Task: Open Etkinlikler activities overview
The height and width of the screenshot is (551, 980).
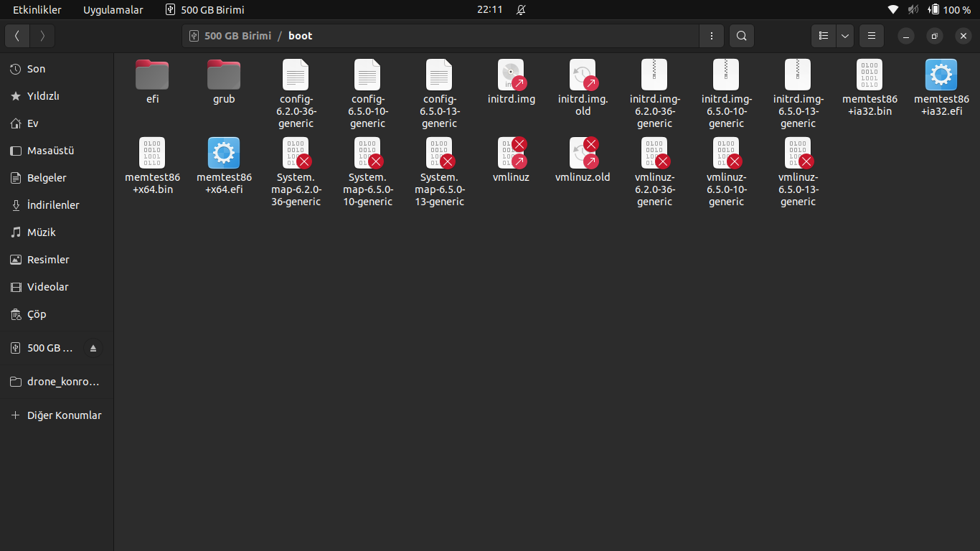Action: (x=37, y=10)
